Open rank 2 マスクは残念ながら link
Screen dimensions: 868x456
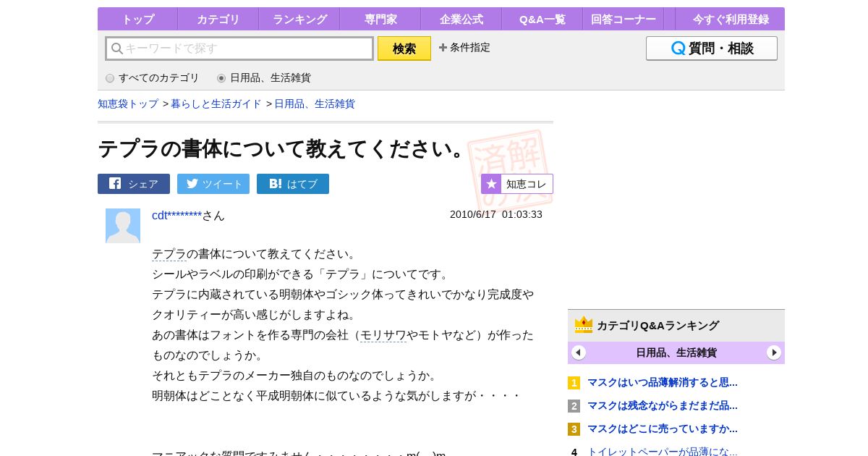point(663,405)
